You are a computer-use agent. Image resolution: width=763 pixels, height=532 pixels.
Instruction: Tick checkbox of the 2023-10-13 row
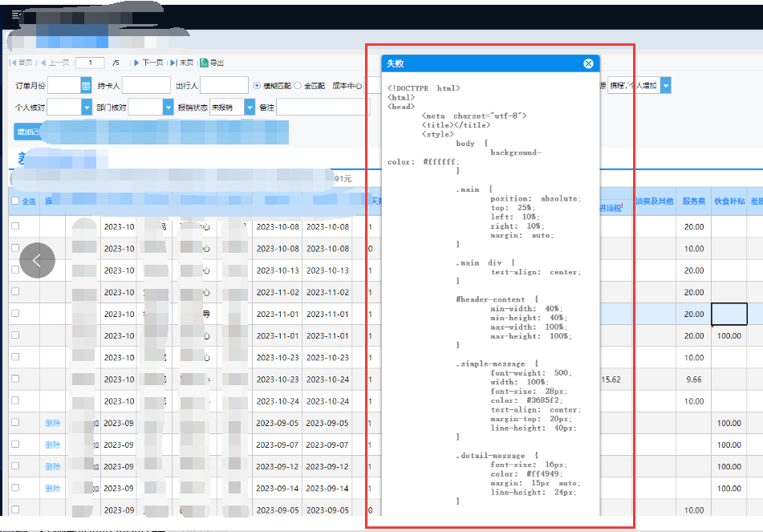coord(15,270)
